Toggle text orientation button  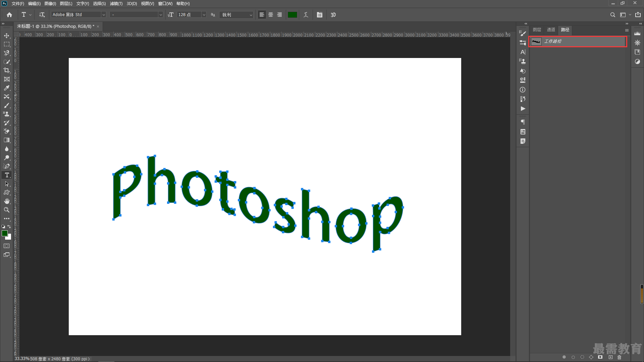point(42,15)
